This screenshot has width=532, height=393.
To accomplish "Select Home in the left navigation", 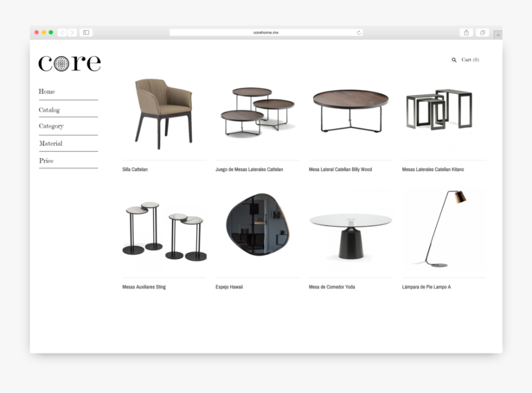I will (46, 91).
